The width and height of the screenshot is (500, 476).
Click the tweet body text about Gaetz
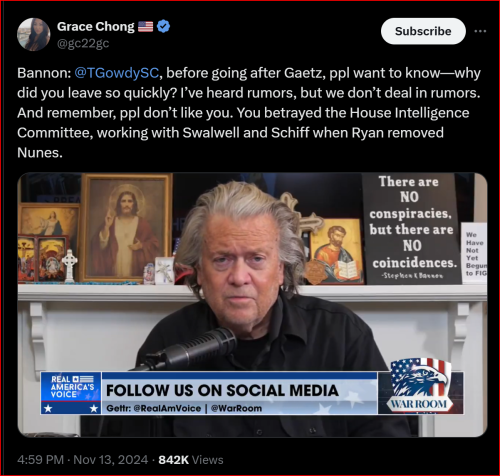coord(249,113)
